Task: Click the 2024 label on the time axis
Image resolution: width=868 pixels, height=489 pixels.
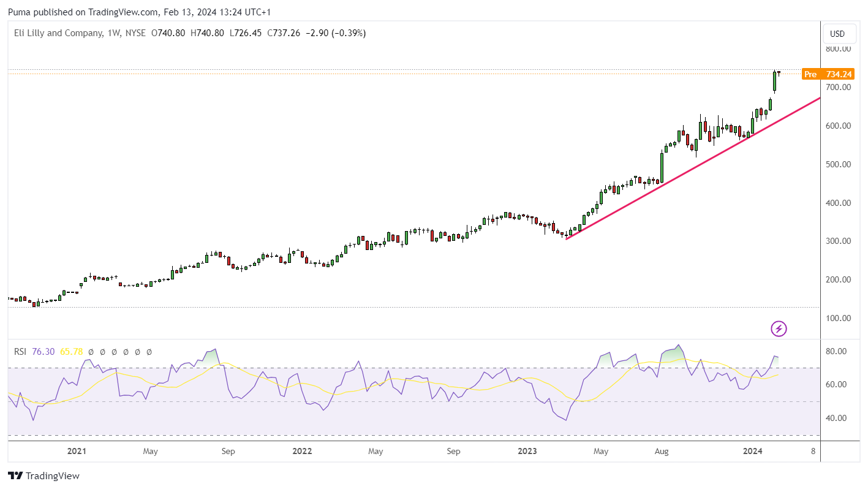Action: [752, 452]
